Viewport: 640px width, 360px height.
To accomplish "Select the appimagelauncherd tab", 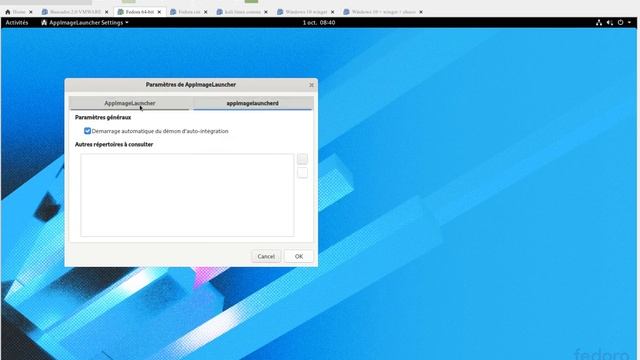I will point(253,103).
